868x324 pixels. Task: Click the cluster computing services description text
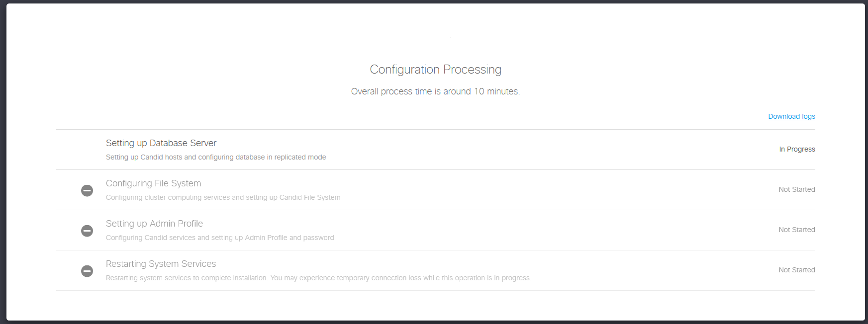point(223,197)
